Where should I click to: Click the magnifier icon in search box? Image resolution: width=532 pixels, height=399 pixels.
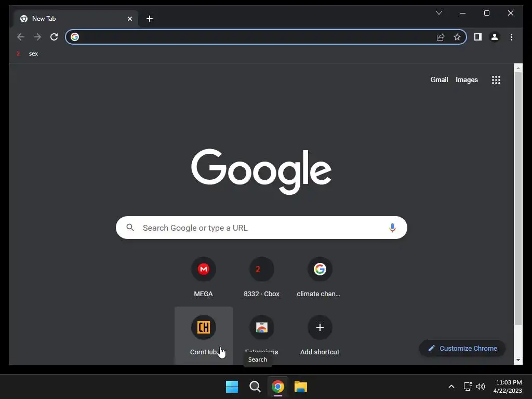click(130, 228)
